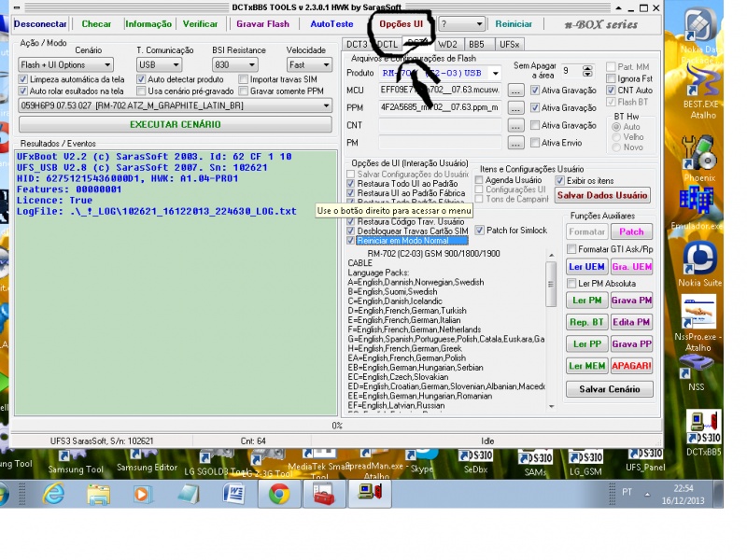Click the APAGAR! button

tap(631, 366)
